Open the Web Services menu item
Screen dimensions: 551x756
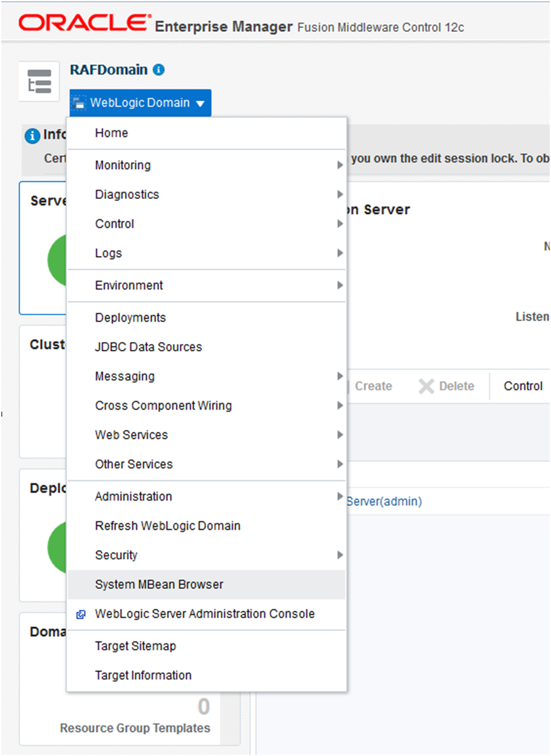pyautogui.click(x=207, y=435)
